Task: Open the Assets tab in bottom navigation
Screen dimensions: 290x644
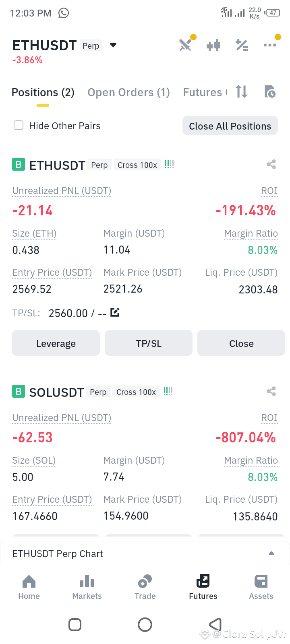Action: 261,588
